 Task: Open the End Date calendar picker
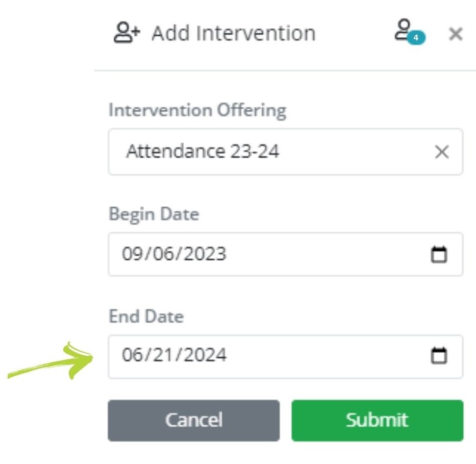click(439, 356)
